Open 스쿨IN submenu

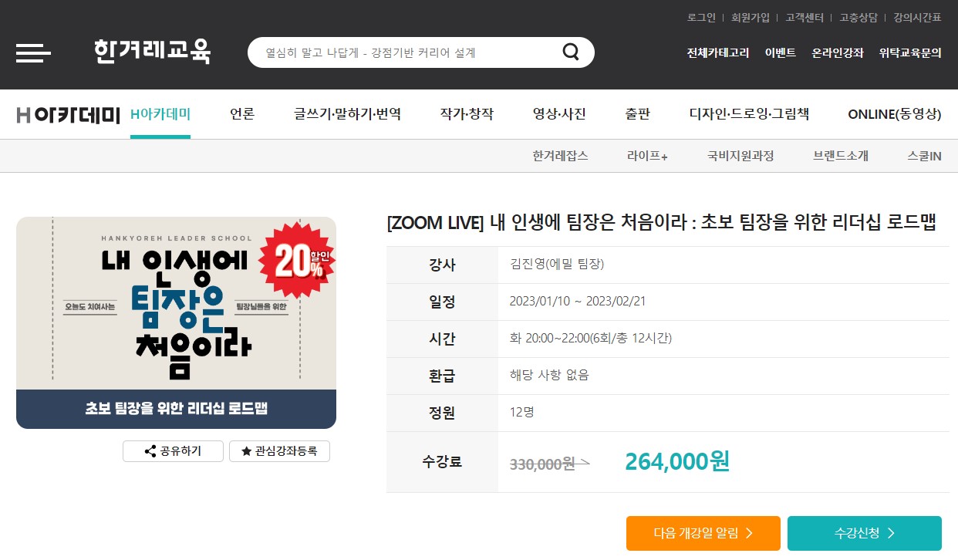[924, 156]
